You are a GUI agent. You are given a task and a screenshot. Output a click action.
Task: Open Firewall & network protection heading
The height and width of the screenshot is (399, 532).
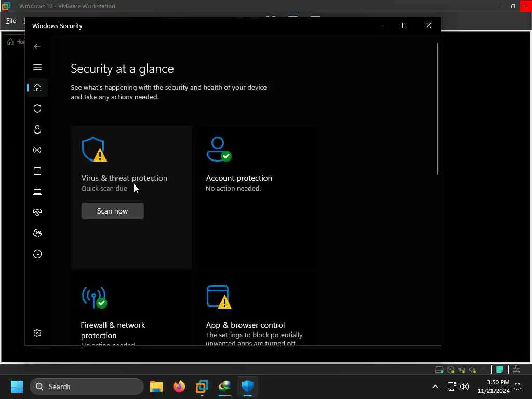(x=113, y=330)
